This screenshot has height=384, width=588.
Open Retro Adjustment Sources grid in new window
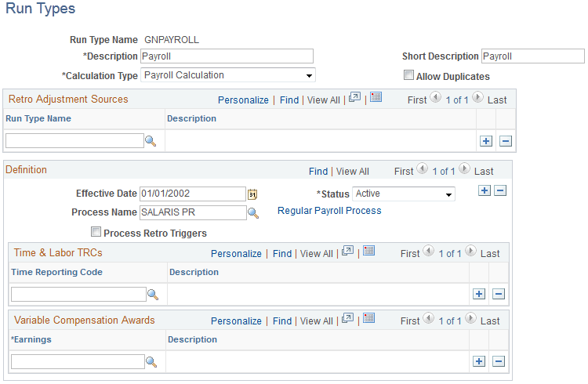(354, 97)
